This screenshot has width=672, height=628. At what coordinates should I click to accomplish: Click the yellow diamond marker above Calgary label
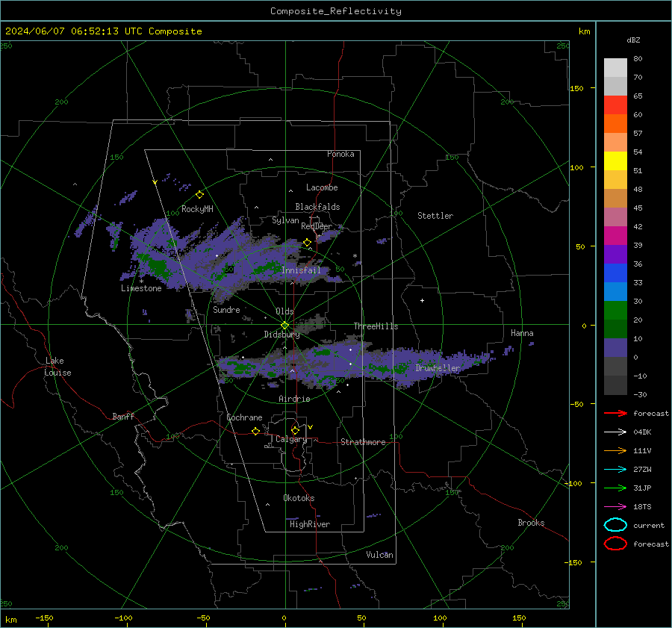pyautogui.click(x=295, y=430)
